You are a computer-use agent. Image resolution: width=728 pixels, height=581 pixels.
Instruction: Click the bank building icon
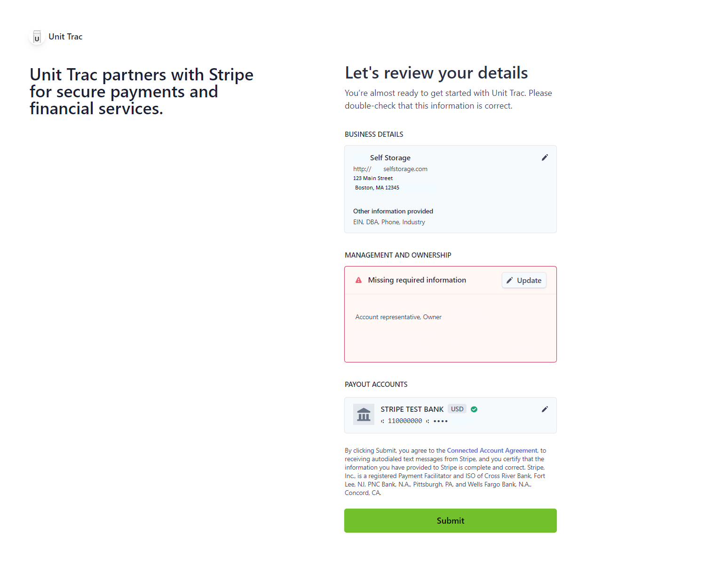pyautogui.click(x=364, y=415)
